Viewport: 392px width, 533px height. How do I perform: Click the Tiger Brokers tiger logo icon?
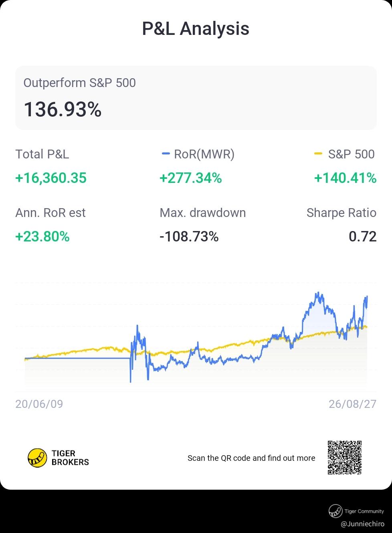pyautogui.click(x=37, y=458)
